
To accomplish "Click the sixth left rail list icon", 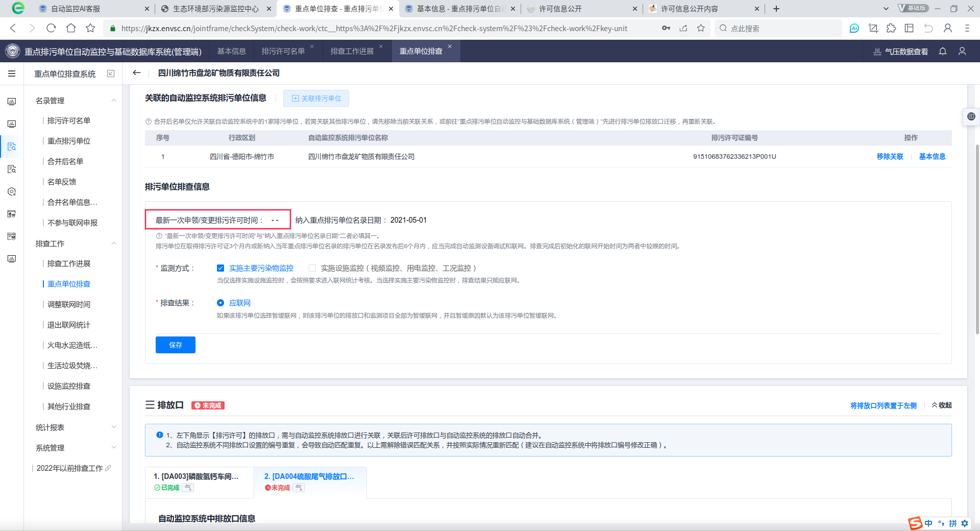I will point(12,214).
